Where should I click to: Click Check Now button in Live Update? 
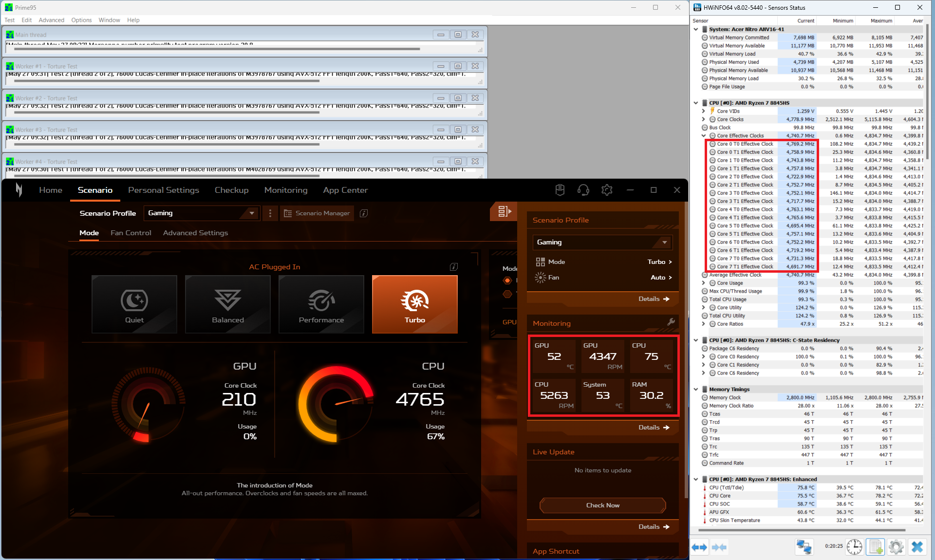[603, 505]
